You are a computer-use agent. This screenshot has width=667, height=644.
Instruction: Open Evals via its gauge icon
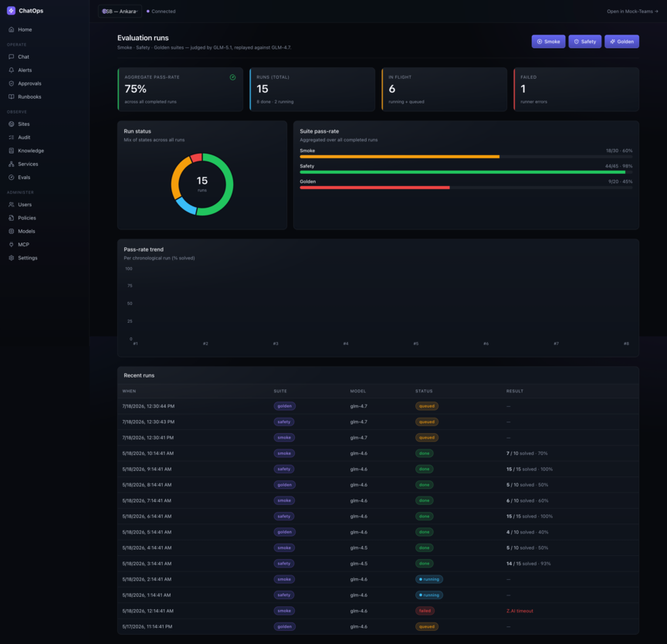coord(12,177)
